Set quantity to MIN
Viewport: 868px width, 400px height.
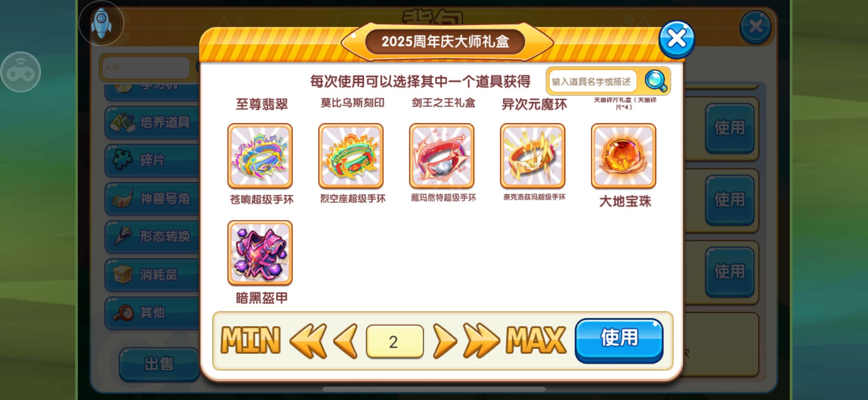251,340
